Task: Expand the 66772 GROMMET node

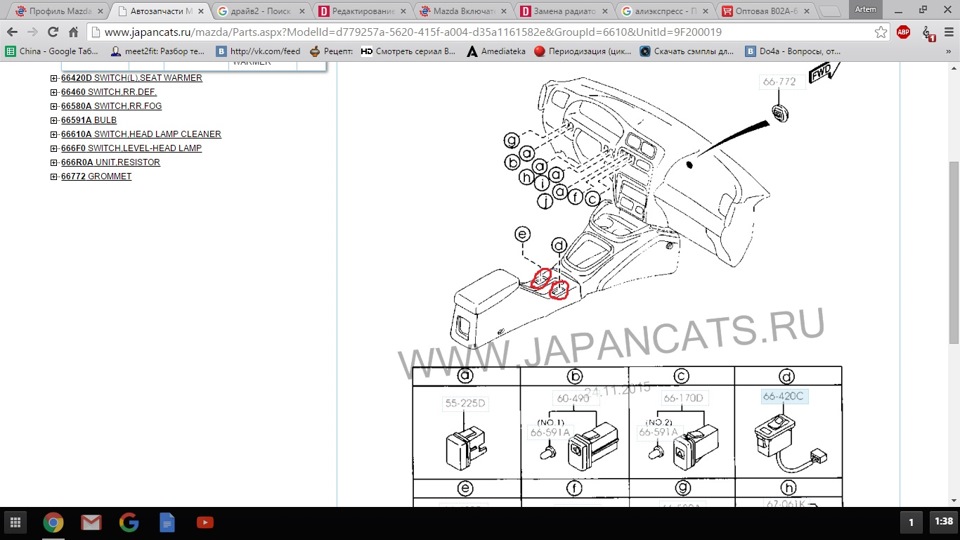Action: [54, 177]
